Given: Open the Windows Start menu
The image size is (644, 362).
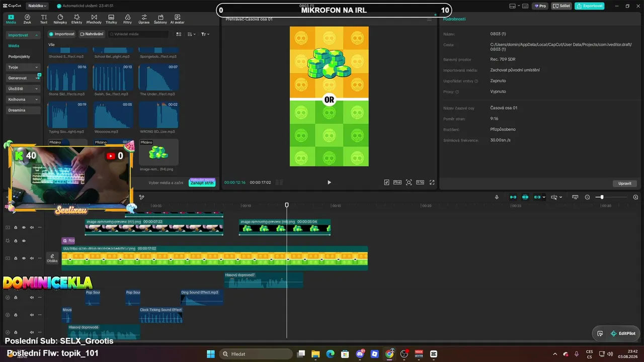Looking at the screenshot, I should coord(210,354).
